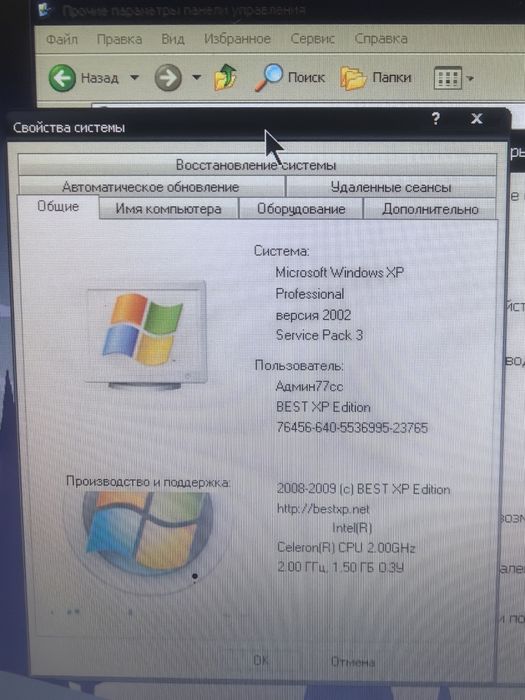Viewport: 525px width, 700px height.
Task: Open the Справка menu
Action: (381, 39)
